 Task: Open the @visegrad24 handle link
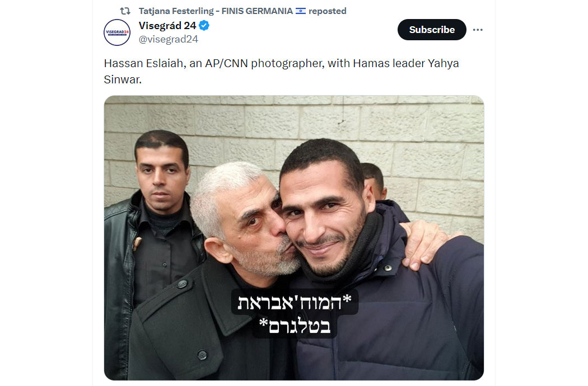169,39
